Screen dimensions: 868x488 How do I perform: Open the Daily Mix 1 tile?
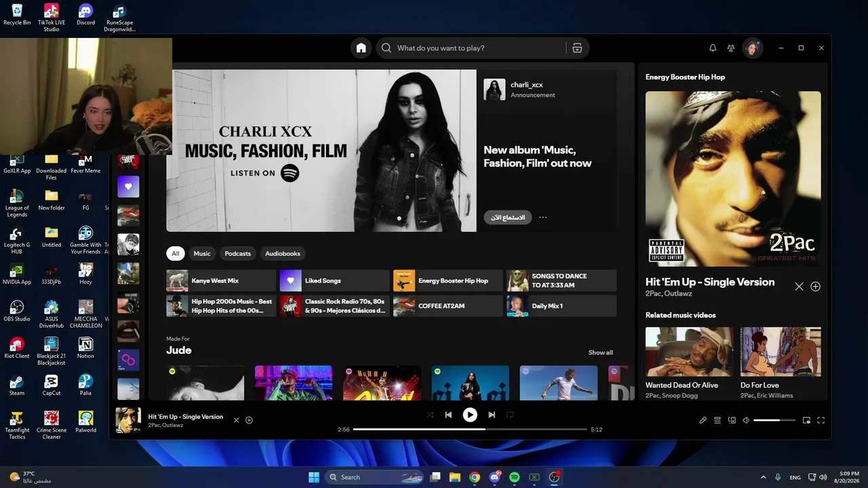[561, 306]
